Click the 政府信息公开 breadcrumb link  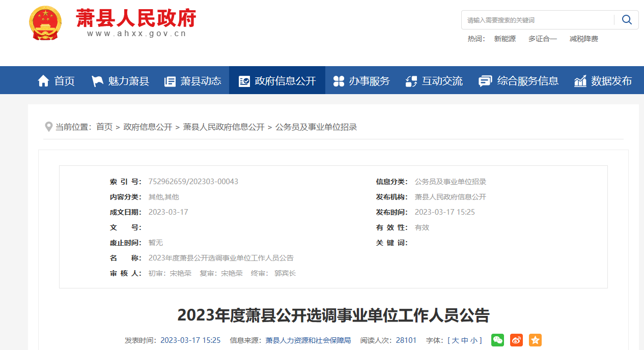[x=148, y=127]
